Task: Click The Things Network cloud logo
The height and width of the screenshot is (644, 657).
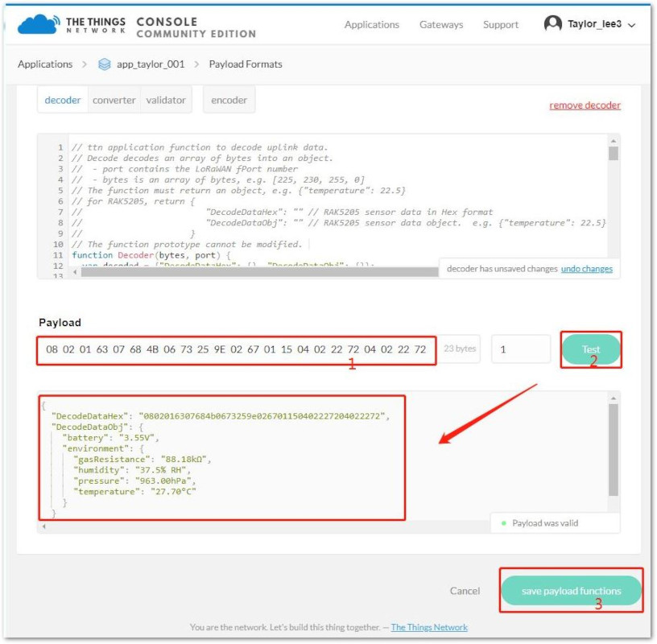Action: (39, 24)
